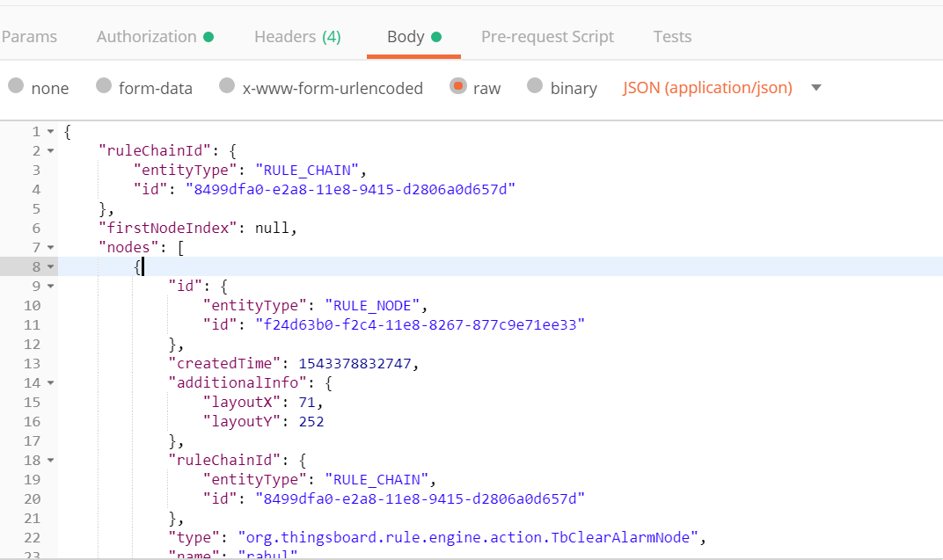Choose the "binary" body format
The height and width of the screenshot is (560, 943).
pyautogui.click(x=562, y=88)
